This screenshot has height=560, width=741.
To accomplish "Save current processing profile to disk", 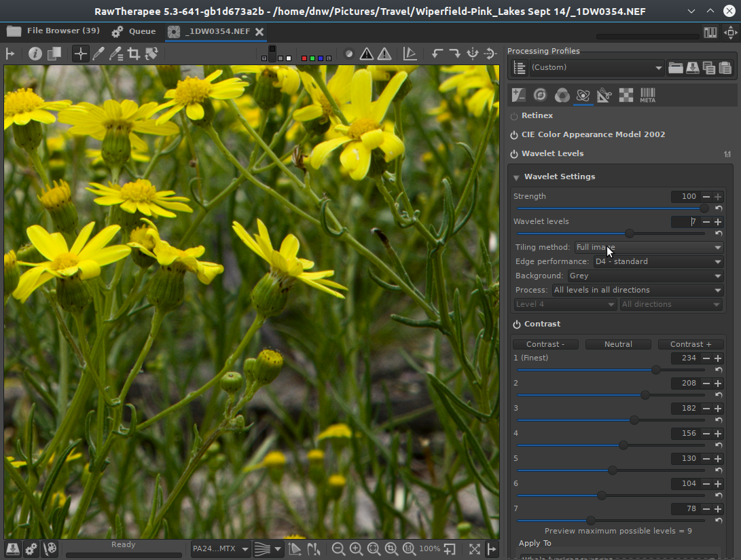I will coord(692,67).
